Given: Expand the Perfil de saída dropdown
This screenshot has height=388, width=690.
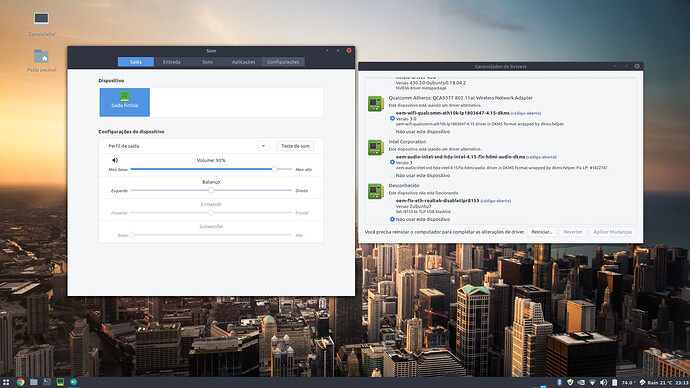Looking at the screenshot, I should tap(263, 146).
